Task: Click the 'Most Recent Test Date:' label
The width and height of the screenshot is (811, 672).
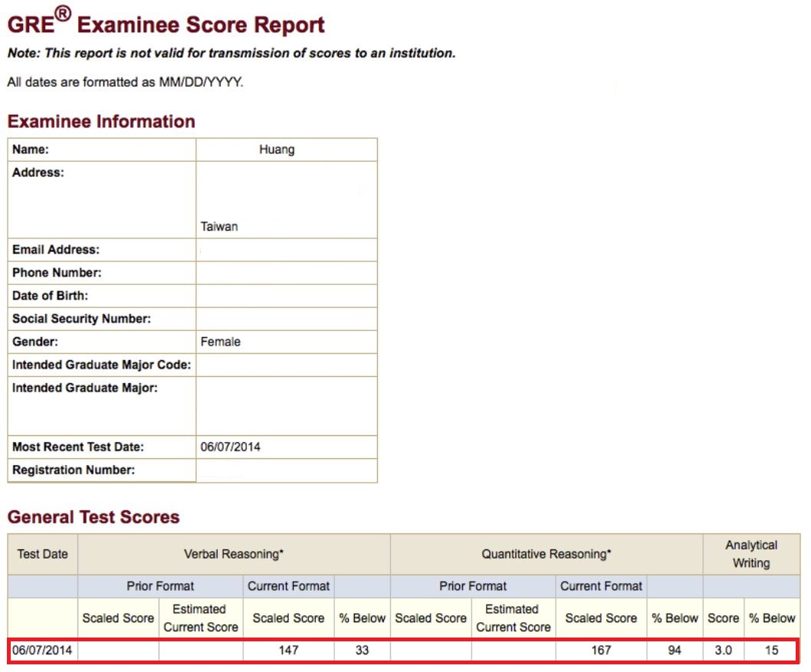Action: pos(78,447)
